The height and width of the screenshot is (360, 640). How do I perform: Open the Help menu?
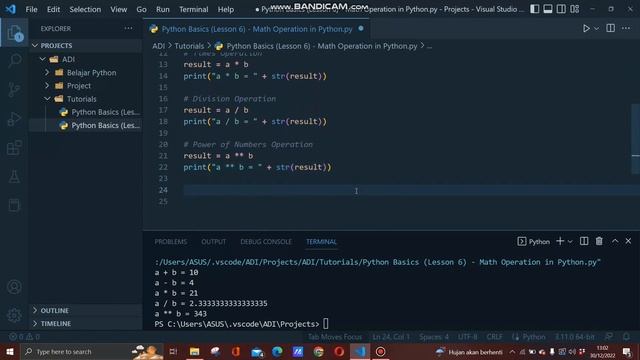(226, 9)
